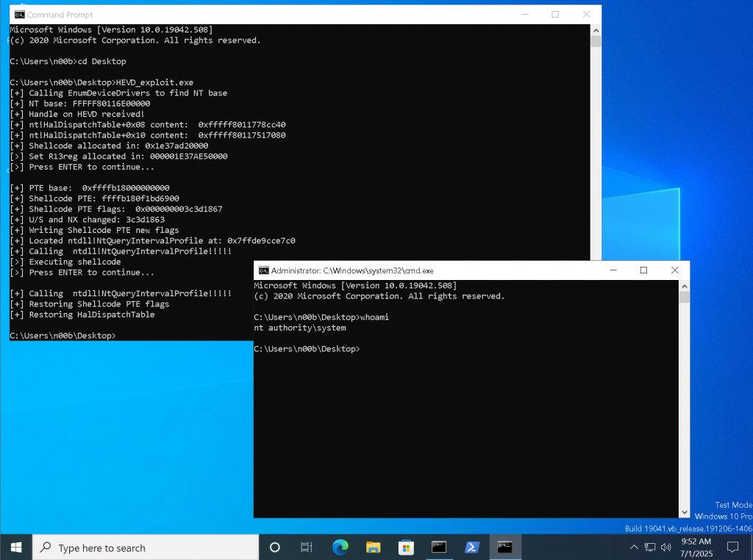The height and width of the screenshot is (560, 753).
Task: Minimize the background Command Prompt window
Action: click(525, 15)
